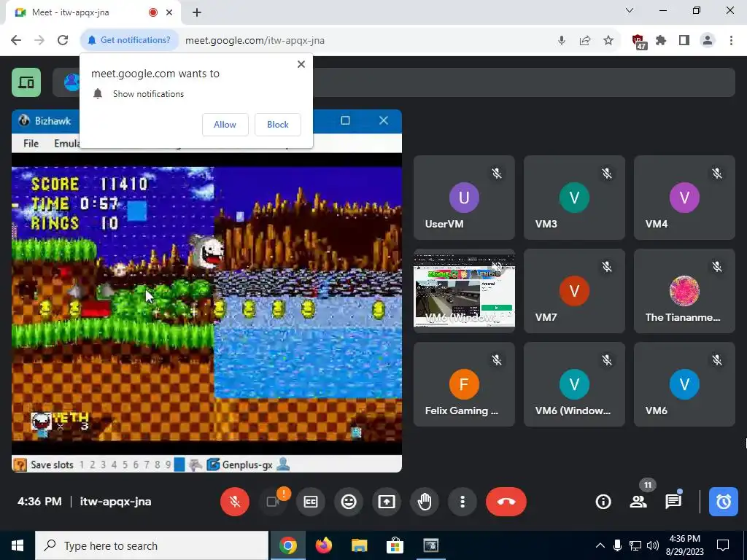The image size is (747, 560).
Task: Open the emoji reactions button
Action: coord(349,502)
